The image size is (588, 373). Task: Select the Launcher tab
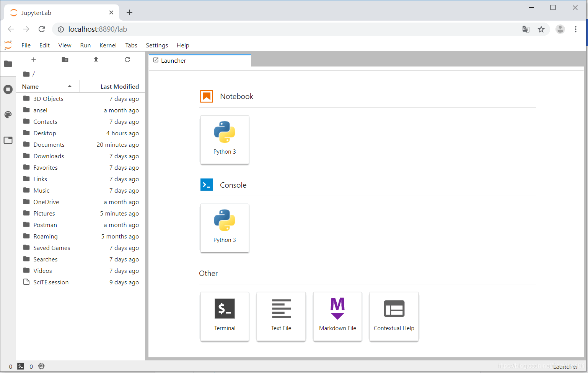(200, 60)
